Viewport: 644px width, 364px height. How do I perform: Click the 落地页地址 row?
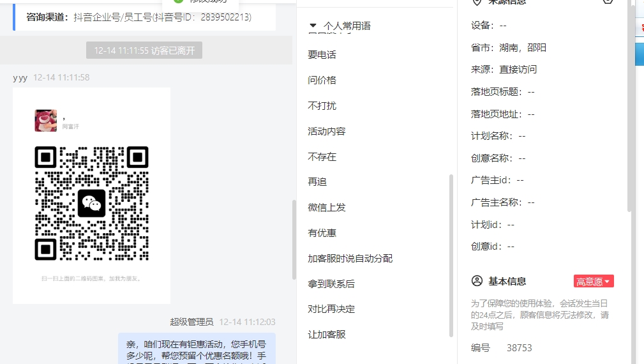tap(503, 114)
